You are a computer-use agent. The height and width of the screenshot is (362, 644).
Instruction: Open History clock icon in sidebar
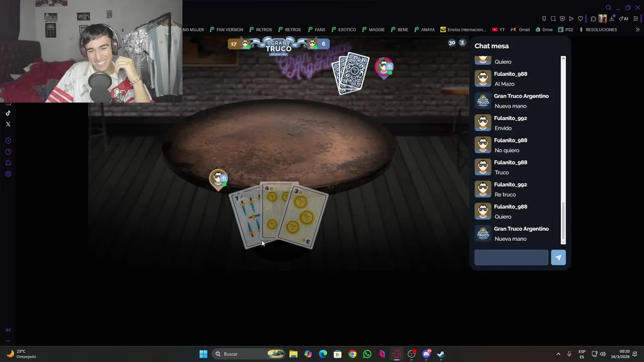point(8,152)
